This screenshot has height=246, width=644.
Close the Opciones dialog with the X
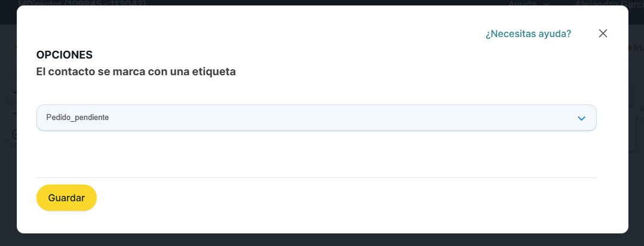(603, 33)
